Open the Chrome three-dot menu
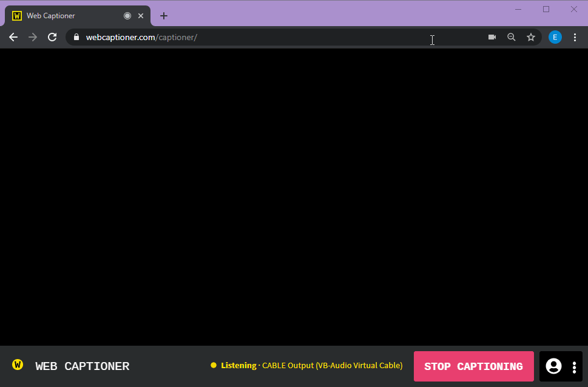 click(575, 37)
